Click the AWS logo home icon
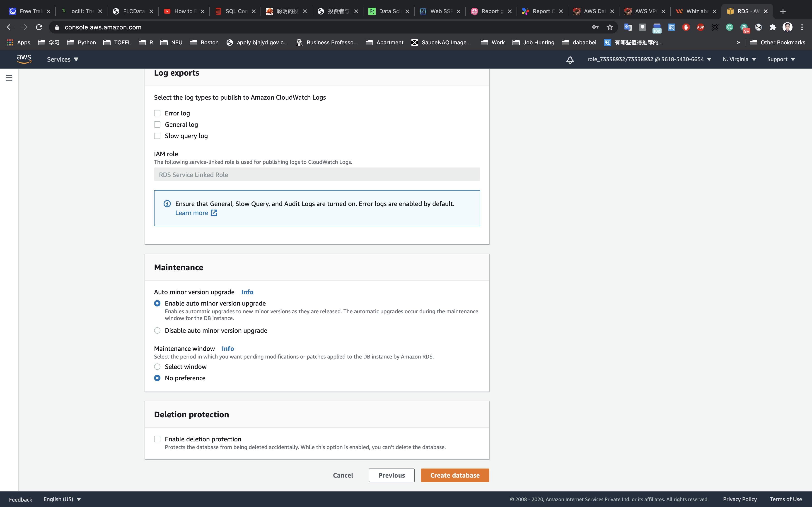812x507 pixels. coord(24,59)
